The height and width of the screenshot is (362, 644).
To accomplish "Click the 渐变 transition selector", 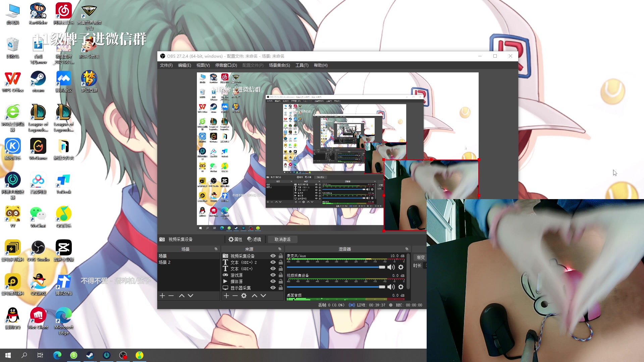I will pyautogui.click(x=420, y=257).
